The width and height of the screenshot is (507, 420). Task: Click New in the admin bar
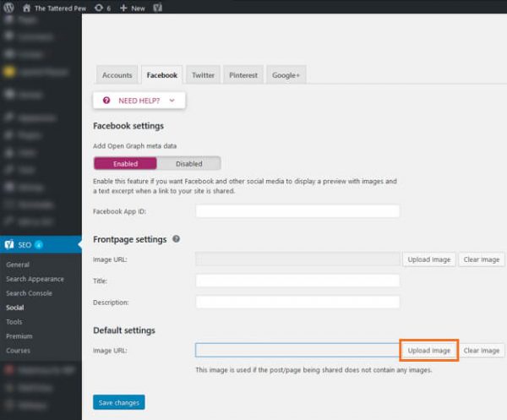(x=138, y=8)
